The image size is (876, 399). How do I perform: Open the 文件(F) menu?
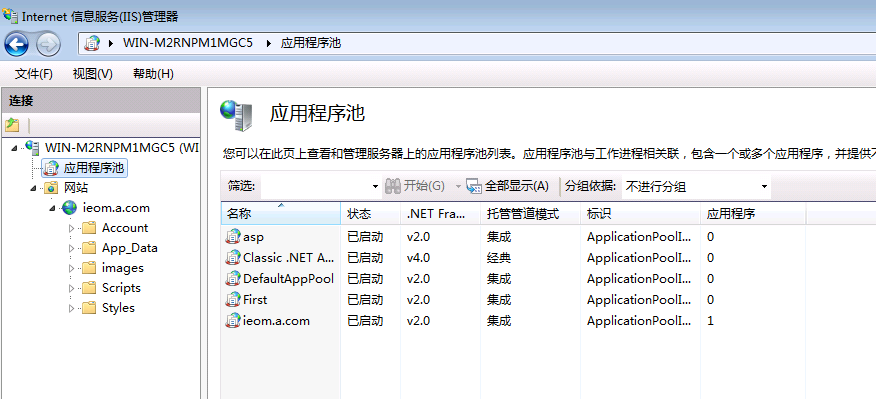(x=34, y=74)
